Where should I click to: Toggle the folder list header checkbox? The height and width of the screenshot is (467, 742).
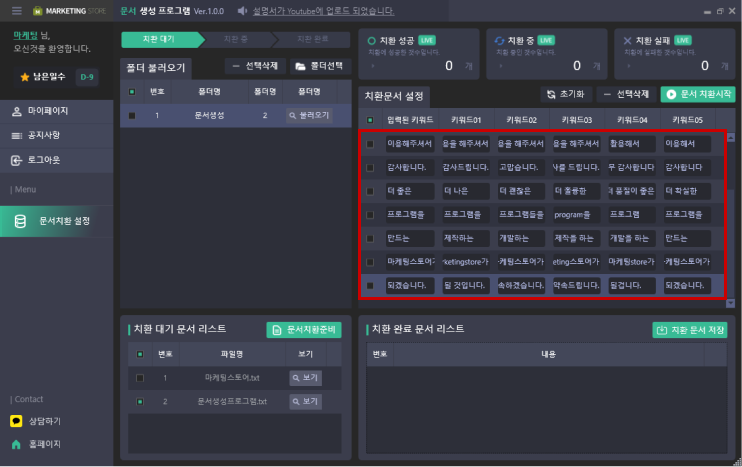click(132, 92)
